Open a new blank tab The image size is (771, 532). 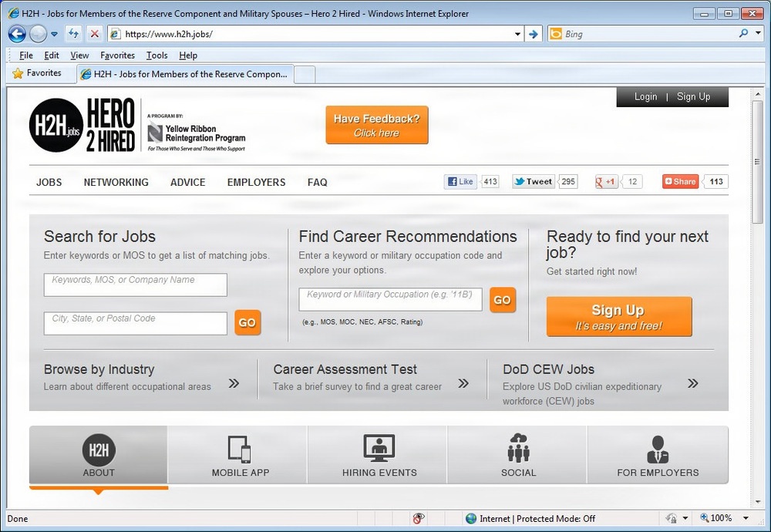tap(305, 75)
